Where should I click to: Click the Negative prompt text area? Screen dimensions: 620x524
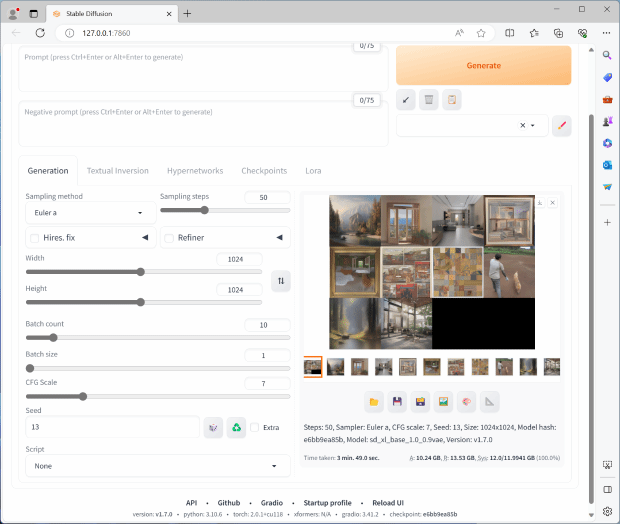tap(203, 123)
